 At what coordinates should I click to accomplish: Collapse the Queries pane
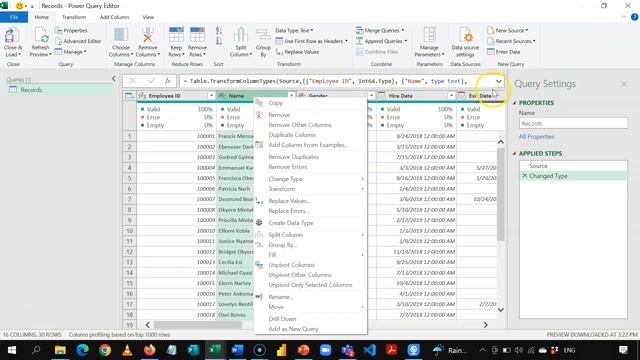[x=113, y=79]
